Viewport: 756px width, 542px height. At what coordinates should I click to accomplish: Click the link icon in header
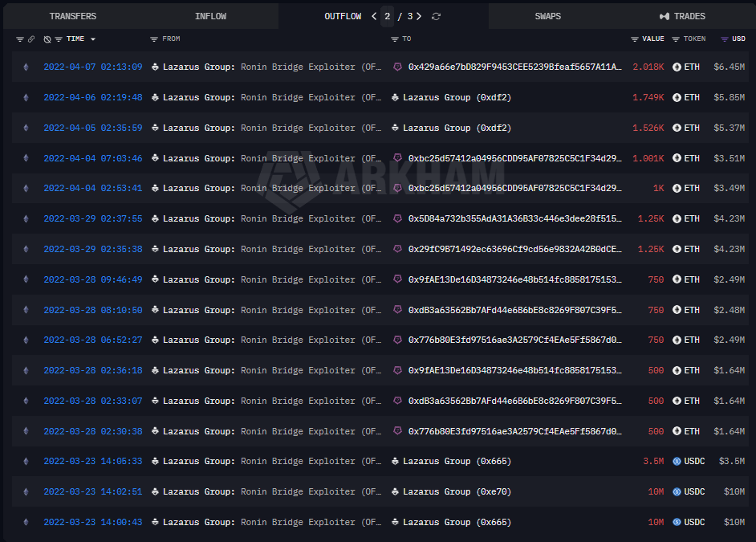(x=31, y=39)
